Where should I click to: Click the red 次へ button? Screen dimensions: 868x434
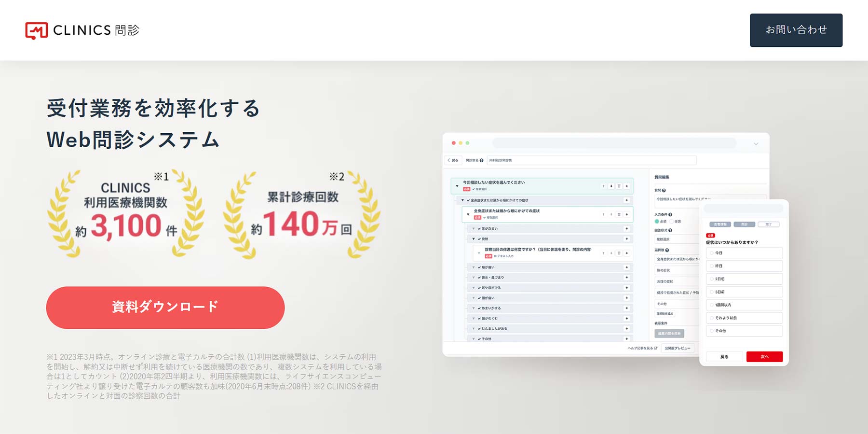(764, 357)
